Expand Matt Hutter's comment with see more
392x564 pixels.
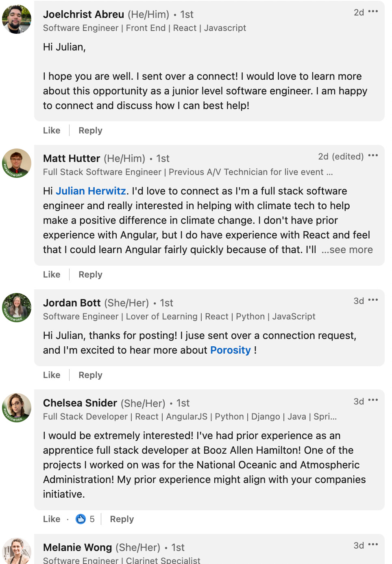tap(347, 249)
